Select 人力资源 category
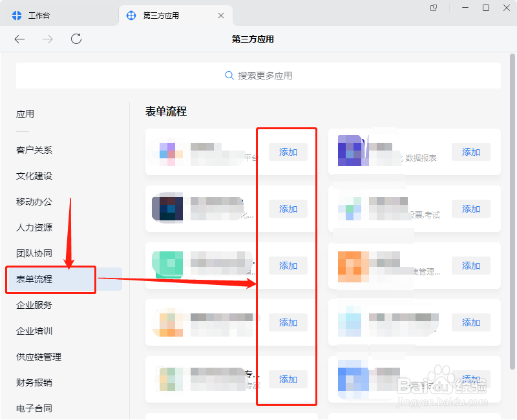This screenshot has height=420, width=517. tap(34, 227)
